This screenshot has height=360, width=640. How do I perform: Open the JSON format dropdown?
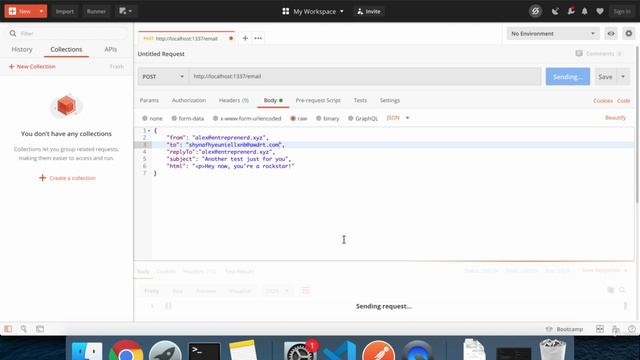click(398, 118)
